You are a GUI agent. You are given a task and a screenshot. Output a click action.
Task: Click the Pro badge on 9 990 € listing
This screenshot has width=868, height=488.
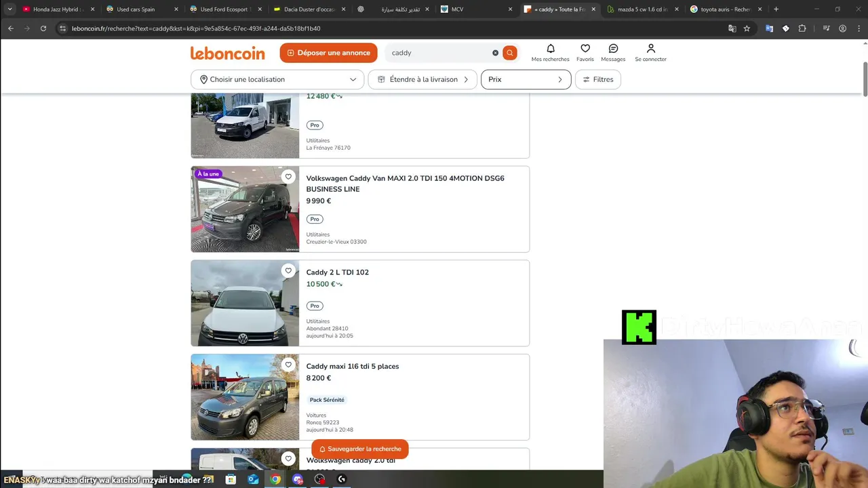pyautogui.click(x=314, y=219)
